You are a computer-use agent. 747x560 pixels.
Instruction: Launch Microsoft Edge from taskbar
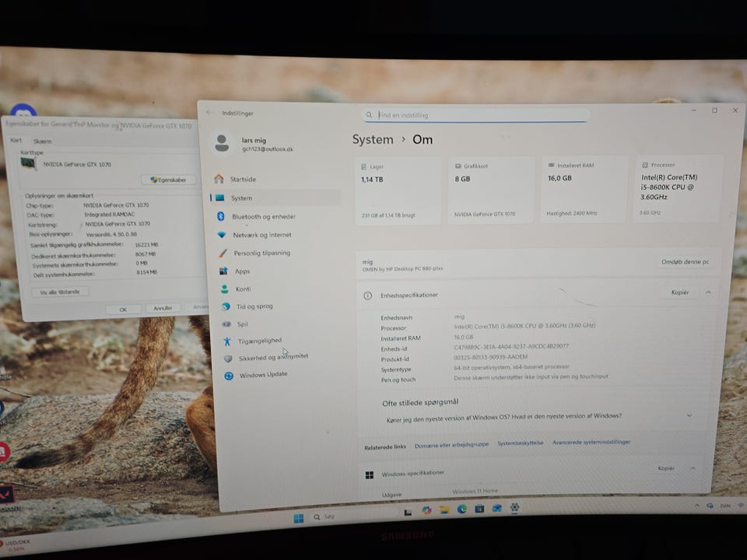(462, 509)
